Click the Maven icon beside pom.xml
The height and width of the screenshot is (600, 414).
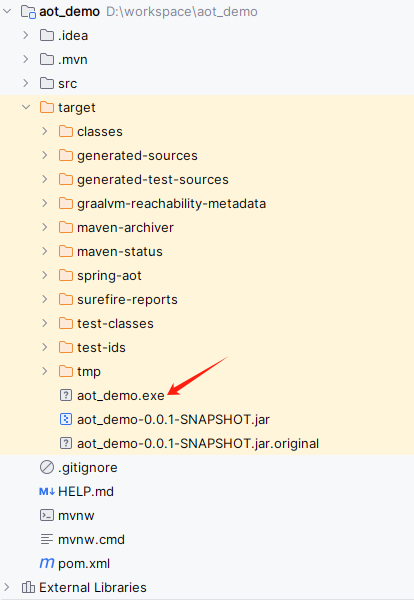(x=47, y=563)
